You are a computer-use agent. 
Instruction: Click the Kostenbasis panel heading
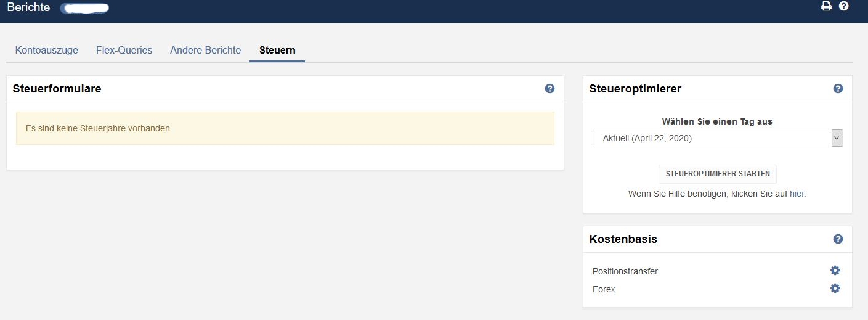(623, 239)
